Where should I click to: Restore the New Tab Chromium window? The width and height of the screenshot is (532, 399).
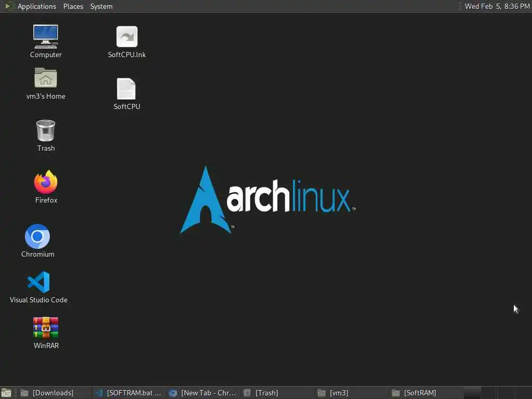click(x=203, y=393)
